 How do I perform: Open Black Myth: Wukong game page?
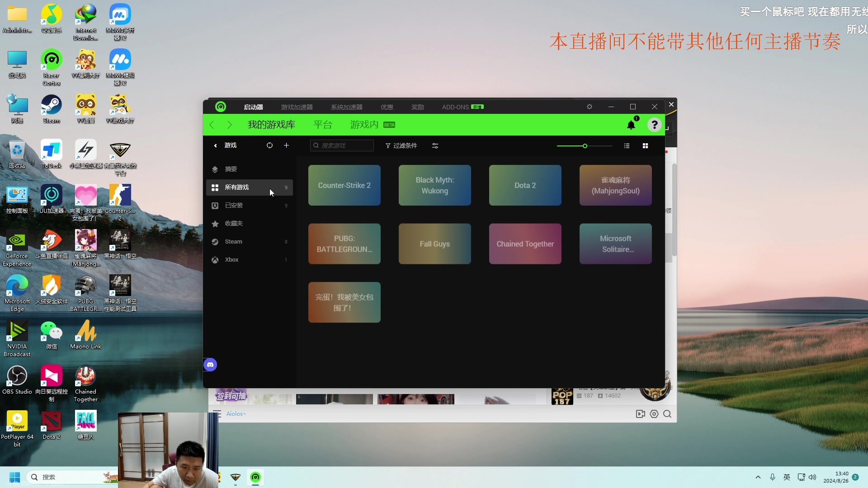434,185
